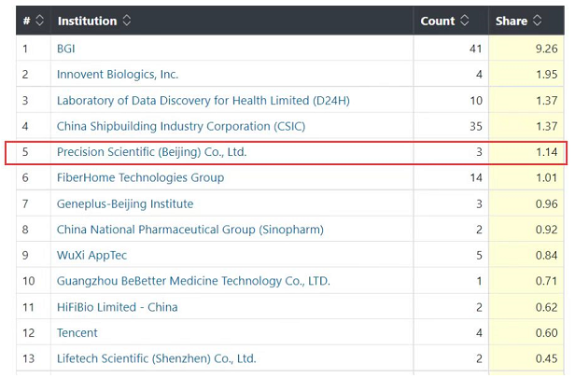Open Innovent Biologics, Inc. link
Screen dimensions: 575x392
click(118, 75)
